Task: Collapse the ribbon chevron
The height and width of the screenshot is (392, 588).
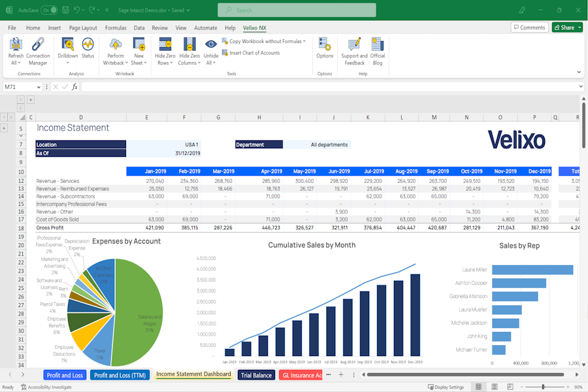Action: click(579, 72)
